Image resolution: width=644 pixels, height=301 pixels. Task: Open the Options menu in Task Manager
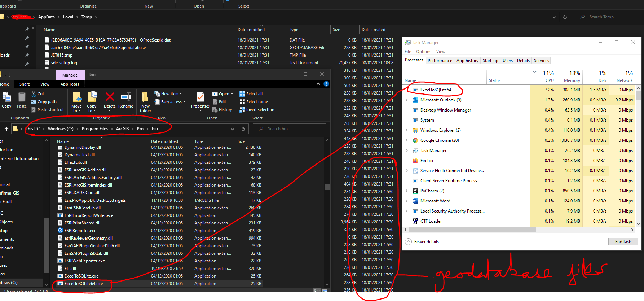423,52
